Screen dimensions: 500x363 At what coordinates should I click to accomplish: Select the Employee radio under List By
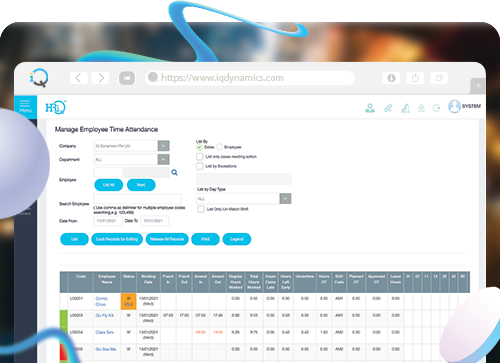click(219, 147)
